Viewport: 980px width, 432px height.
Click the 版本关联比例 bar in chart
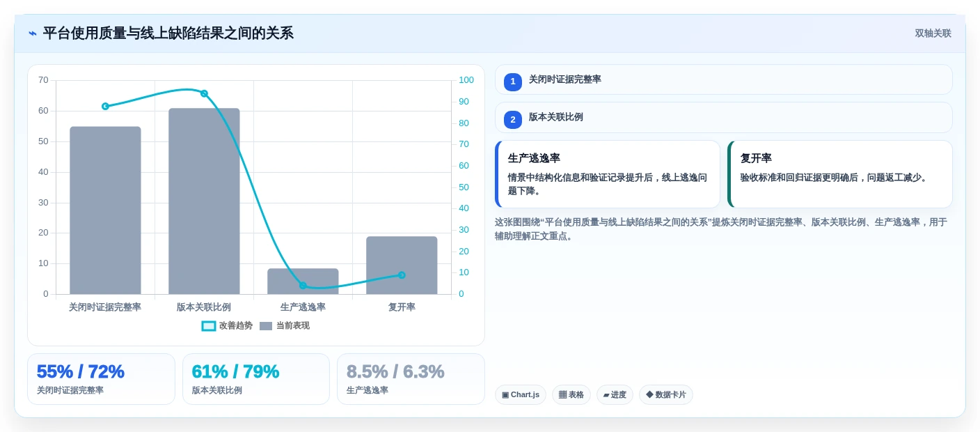tap(204, 201)
